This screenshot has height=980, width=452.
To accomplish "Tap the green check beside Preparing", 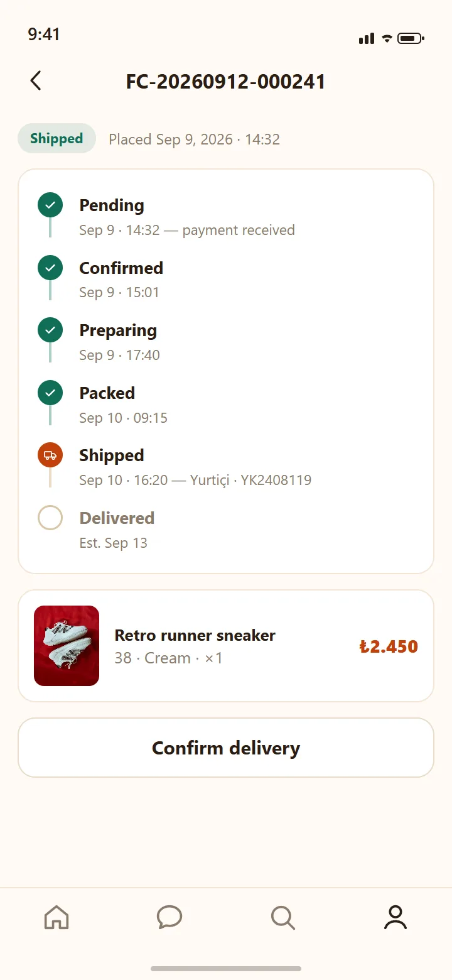I will [x=50, y=330].
